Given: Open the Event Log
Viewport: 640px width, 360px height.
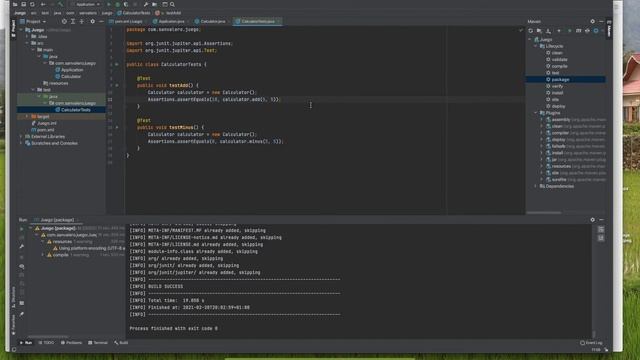Looking at the screenshot, I should [x=591, y=343].
